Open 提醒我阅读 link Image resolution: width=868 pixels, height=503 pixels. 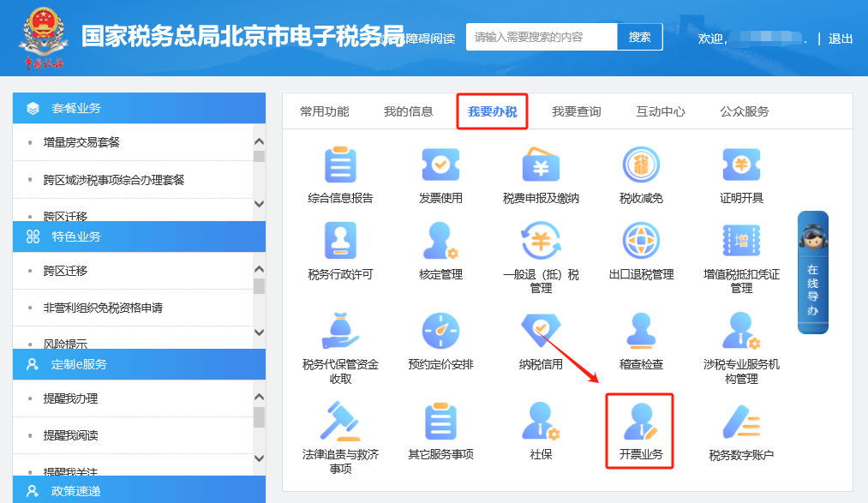click(x=70, y=435)
